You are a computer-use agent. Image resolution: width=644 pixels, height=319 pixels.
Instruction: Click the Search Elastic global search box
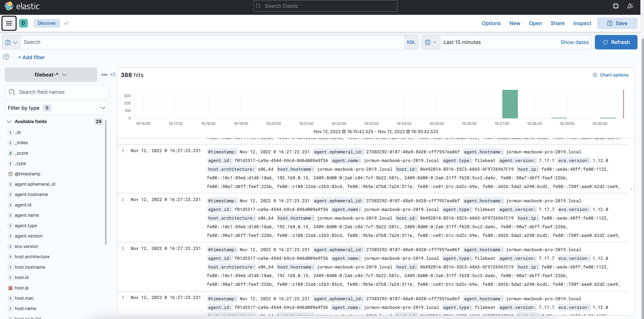pyautogui.click(x=325, y=6)
